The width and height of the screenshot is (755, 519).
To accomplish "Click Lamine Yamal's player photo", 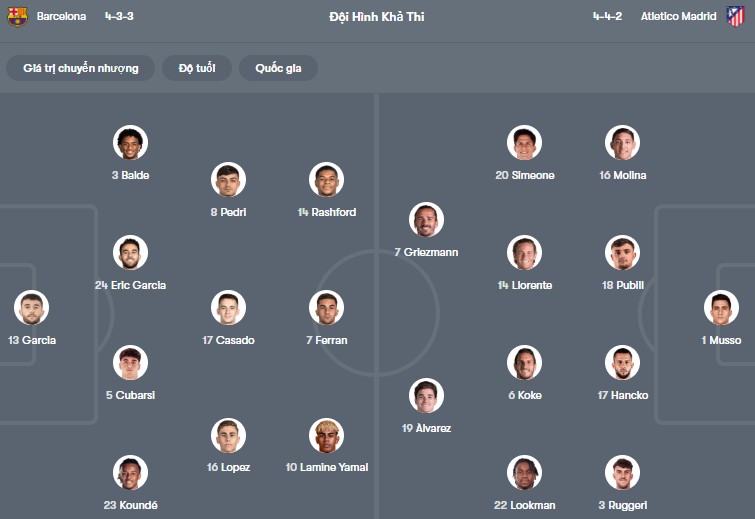I will click(327, 435).
